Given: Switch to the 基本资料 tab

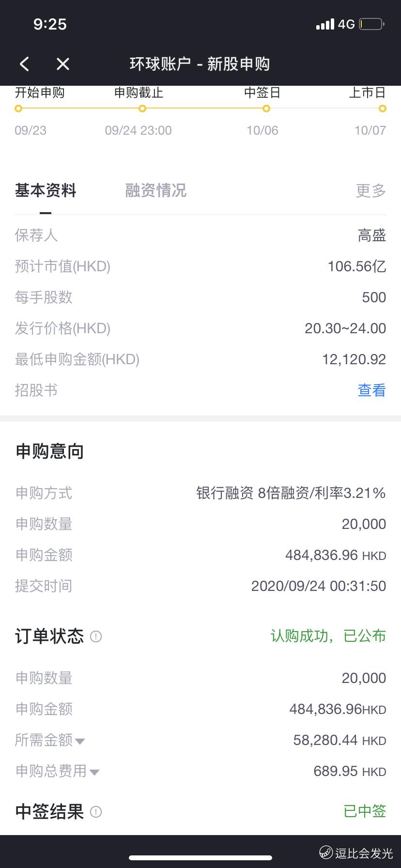Looking at the screenshot, I should (x=46, y=190).
